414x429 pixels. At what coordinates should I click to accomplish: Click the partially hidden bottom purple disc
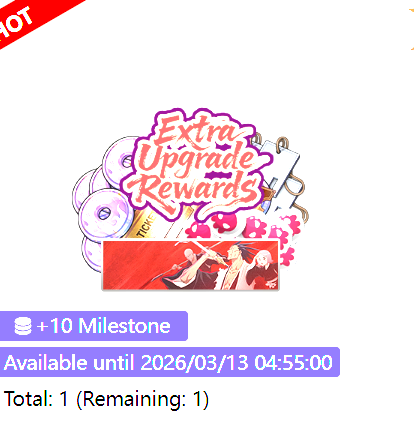pos(92,253)
